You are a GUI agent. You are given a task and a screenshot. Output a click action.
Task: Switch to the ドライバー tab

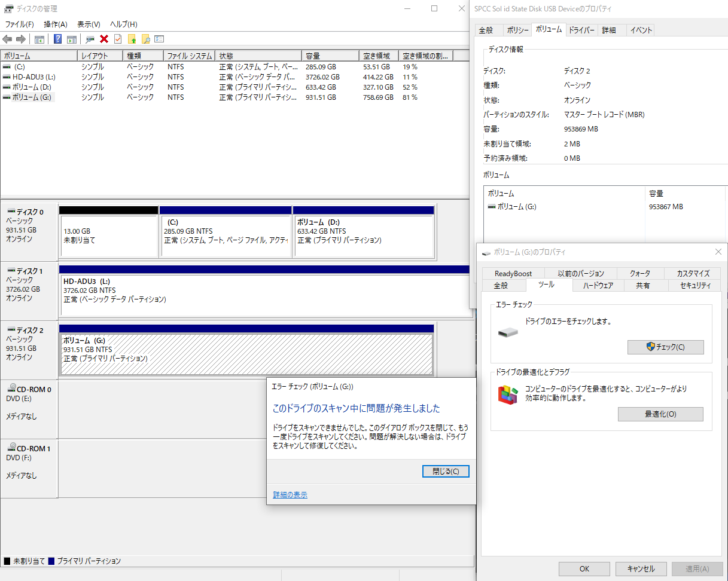tap(581, 30)
